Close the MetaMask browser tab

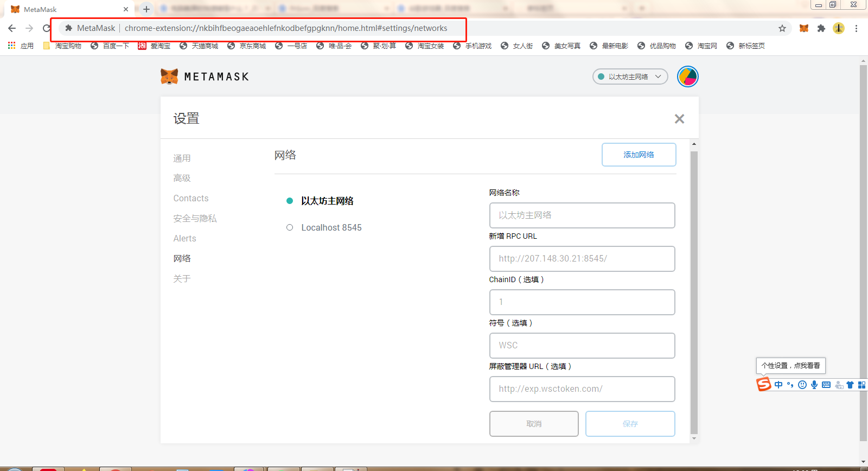pos(126,9)
